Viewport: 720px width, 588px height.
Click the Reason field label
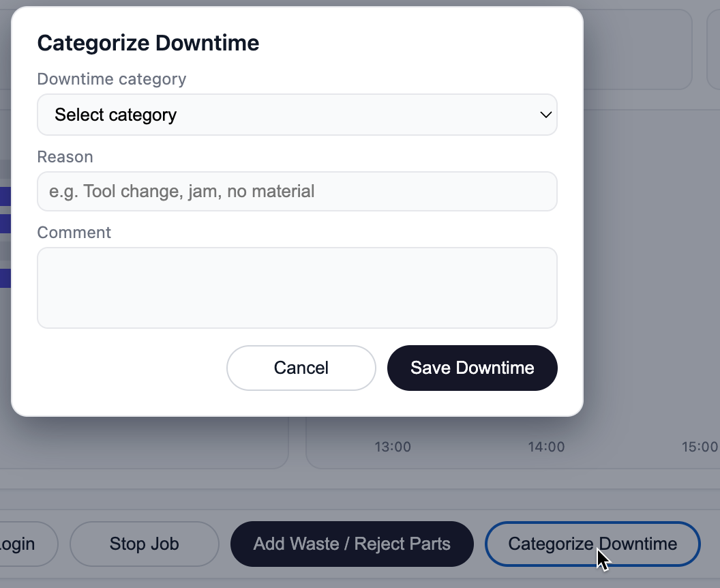(x=65, y=157)
